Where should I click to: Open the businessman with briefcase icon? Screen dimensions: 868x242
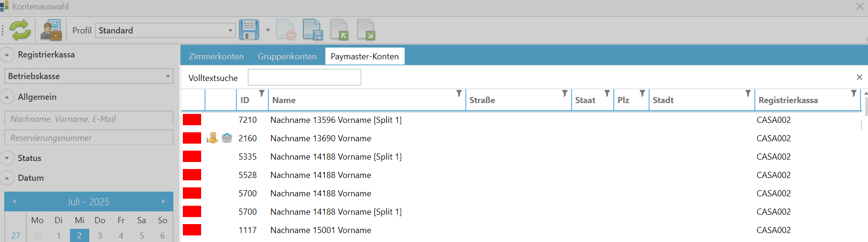pyautogui.click(x=51, y=30)
